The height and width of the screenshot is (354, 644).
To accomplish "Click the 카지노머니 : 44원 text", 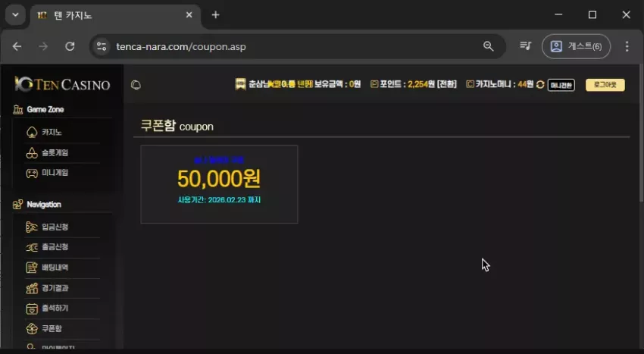I will [x=505, y=84].
